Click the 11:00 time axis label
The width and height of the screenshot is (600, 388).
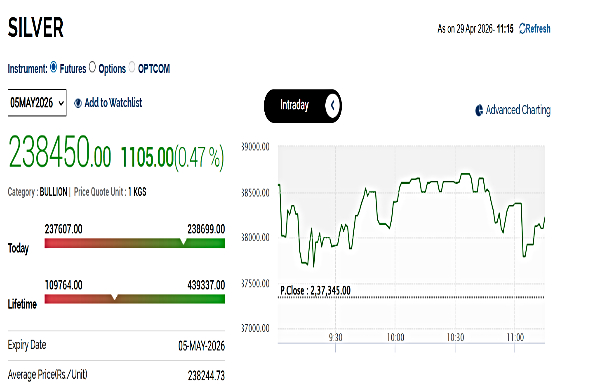tap(515, 337)
